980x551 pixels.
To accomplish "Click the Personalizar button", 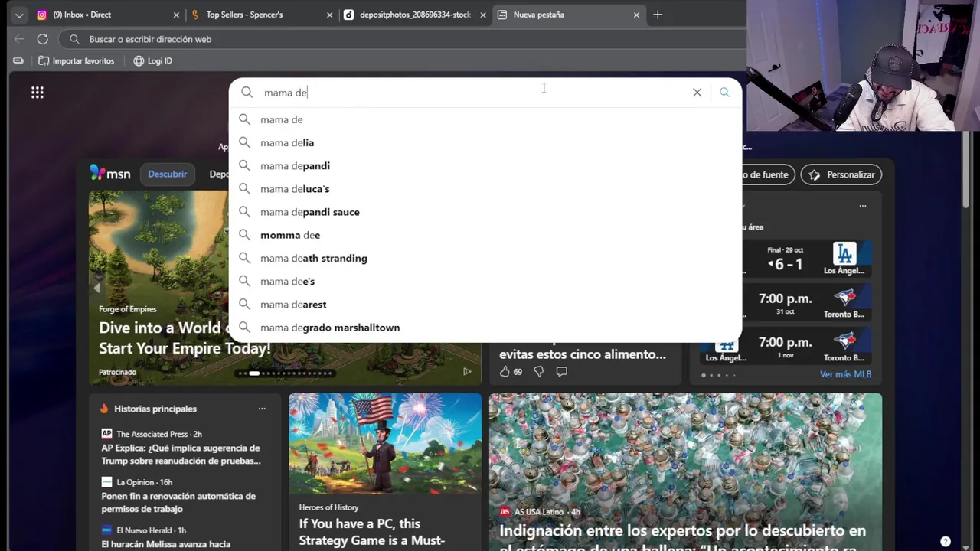I will pos(841,174).
